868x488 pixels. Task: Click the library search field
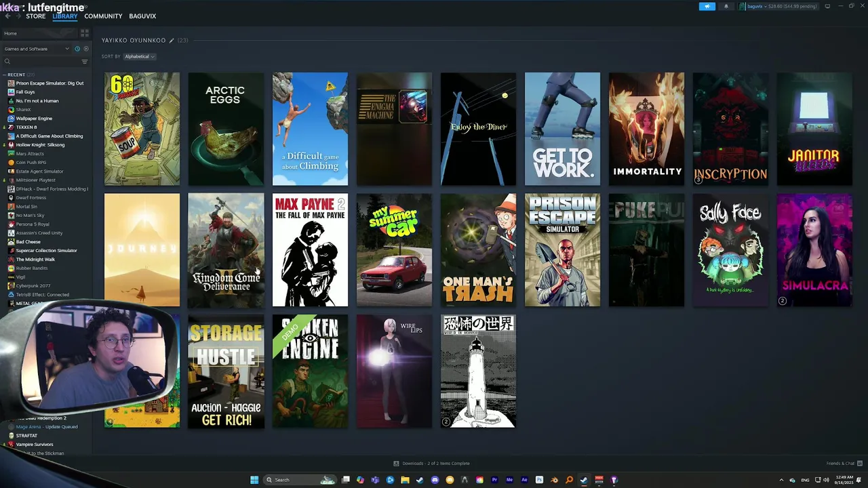tap(41, 62)
